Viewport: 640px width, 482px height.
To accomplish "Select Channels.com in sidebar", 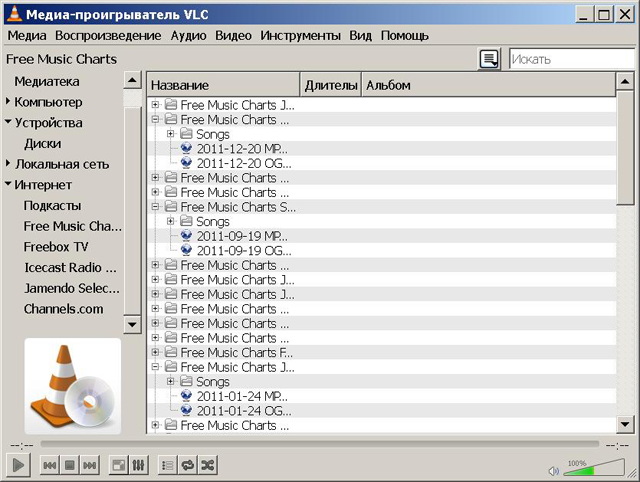I will [x=63, y=309].
